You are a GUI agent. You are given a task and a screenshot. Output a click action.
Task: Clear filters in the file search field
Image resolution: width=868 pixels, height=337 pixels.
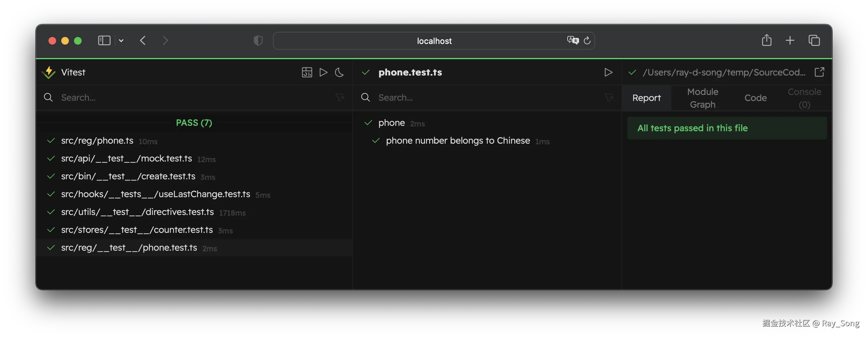pos(340,97)
